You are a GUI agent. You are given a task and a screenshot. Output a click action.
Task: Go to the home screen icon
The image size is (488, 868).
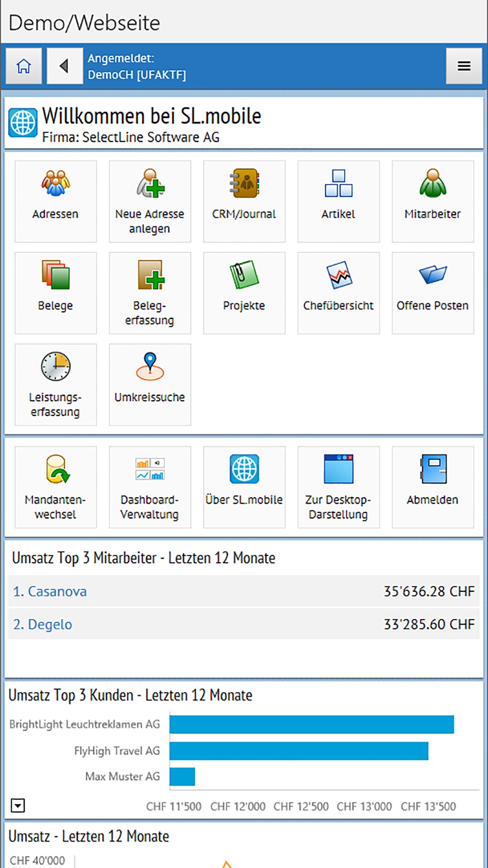pyautogui.click(x=24, y=66)
